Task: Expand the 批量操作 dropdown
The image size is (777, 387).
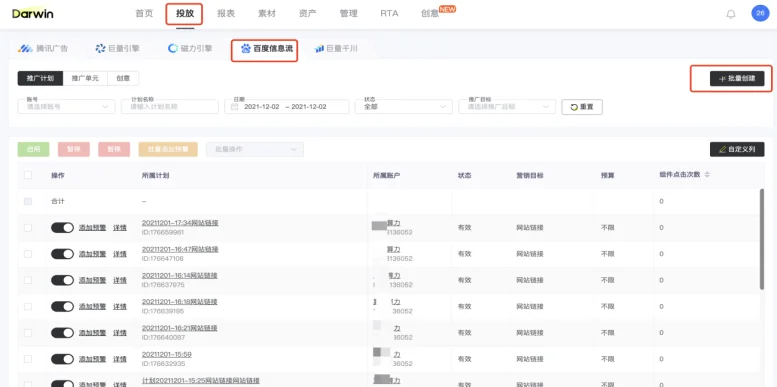Action: tap(255, 149)
